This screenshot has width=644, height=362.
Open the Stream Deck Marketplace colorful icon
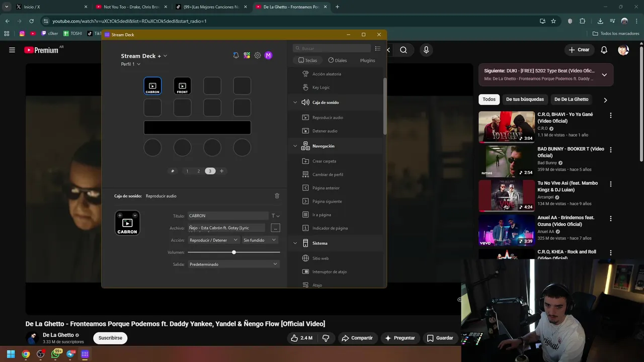click(247, 55)
